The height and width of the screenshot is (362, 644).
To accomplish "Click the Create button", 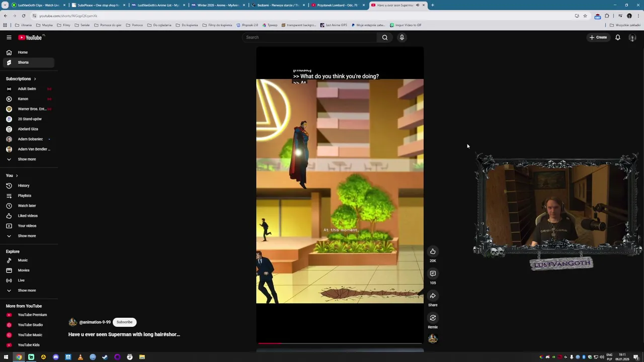I will pyautogui.click(x=598, y=37).
